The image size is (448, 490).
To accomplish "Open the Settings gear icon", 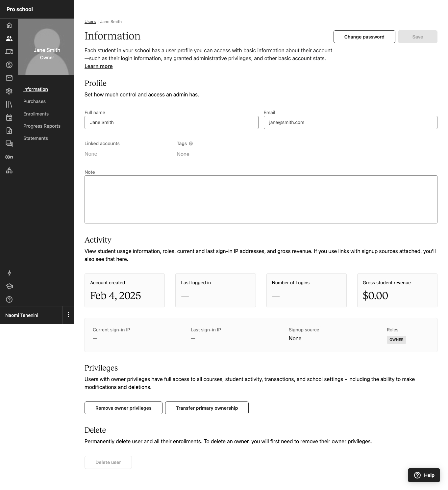I will [x=9, y=91].
